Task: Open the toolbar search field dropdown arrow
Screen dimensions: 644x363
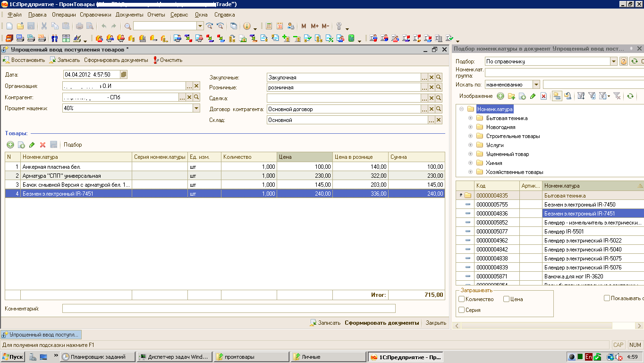Action: tap(200, 26)
